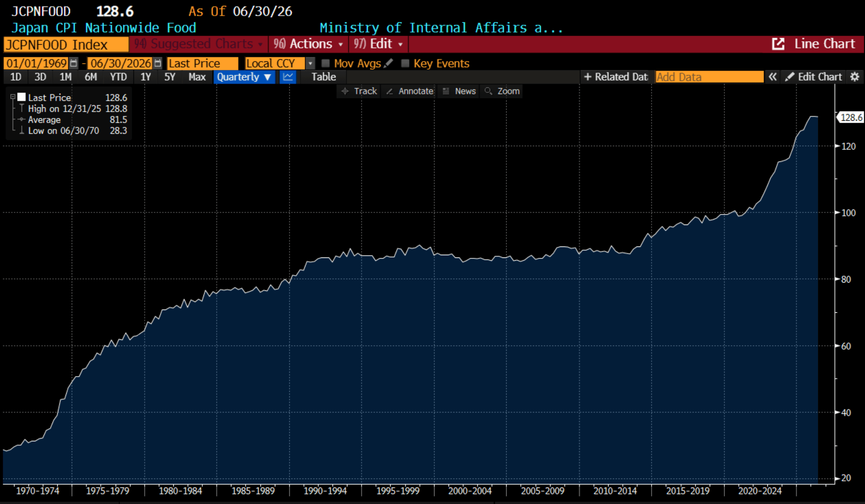Switch to the line chart view icon

pyautogui.click(x=288, y=77)
